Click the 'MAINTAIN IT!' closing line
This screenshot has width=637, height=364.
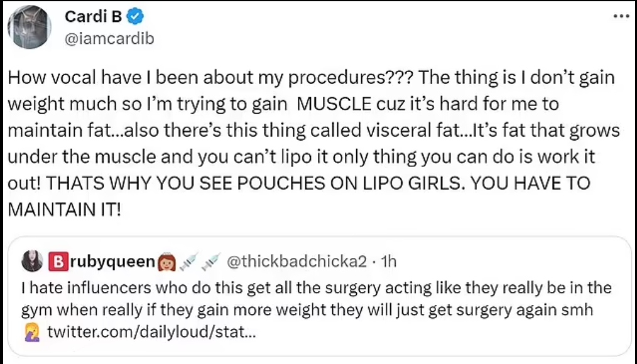(x=63, y=210)
